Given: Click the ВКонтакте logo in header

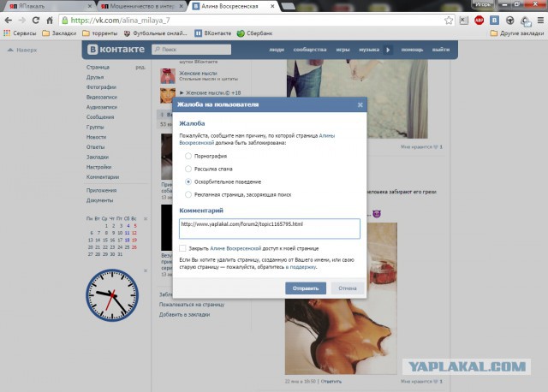Looking at the screenshot, I should pyautogui.click(x=116, y=50).
